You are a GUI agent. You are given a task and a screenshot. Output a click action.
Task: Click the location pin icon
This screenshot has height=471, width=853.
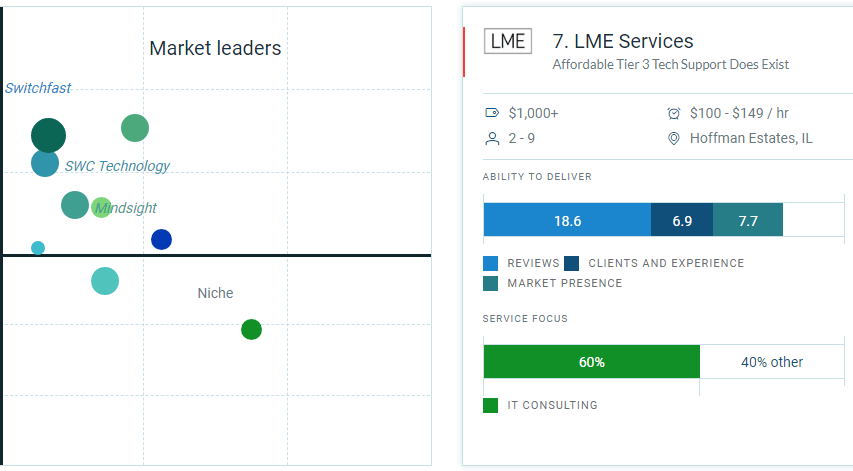[x=674, y=139]
